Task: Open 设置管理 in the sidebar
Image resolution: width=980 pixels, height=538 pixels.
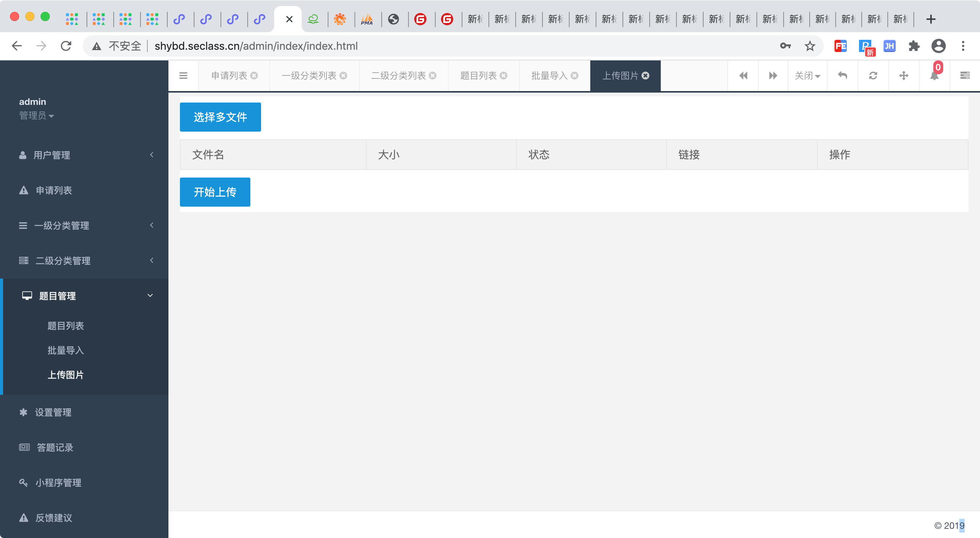Action: pyautogui.click(x=53, y=412)
